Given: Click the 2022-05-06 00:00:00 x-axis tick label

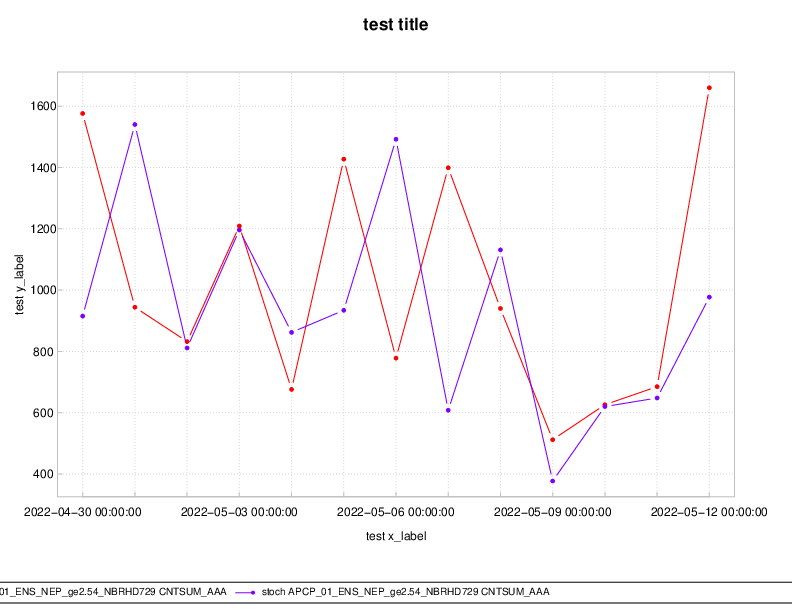Looking at the screenshot, I should point(396,512).
